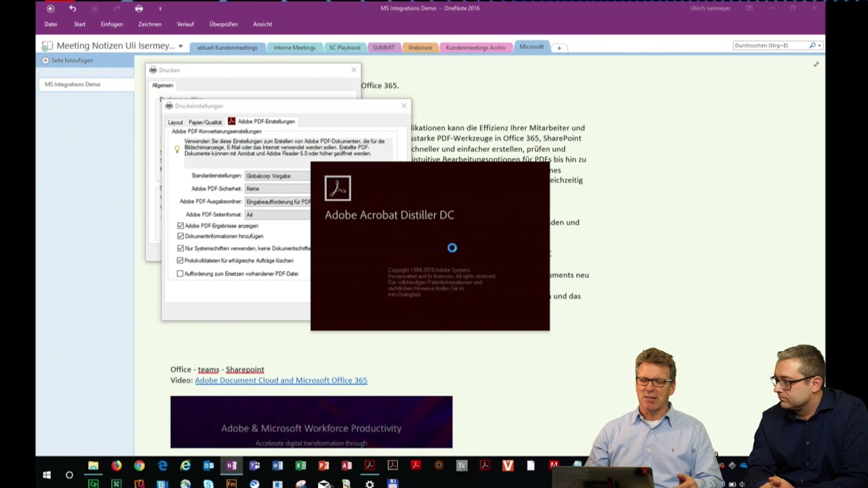Image resolution: width=868 pixels, height=488 pixels.
Task: Open Skype from the taskbar
Action: tap(208, 484)
